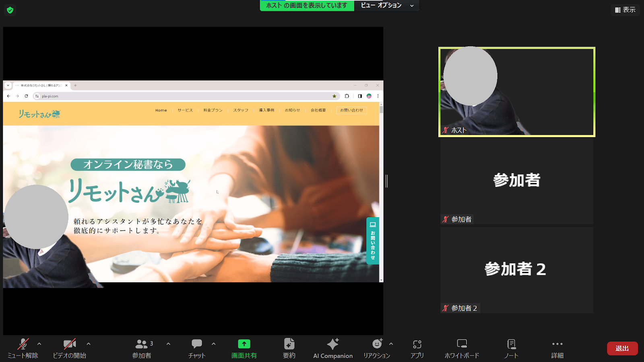
Task: Open the 要約 summary feature
Action: point(289,348)
